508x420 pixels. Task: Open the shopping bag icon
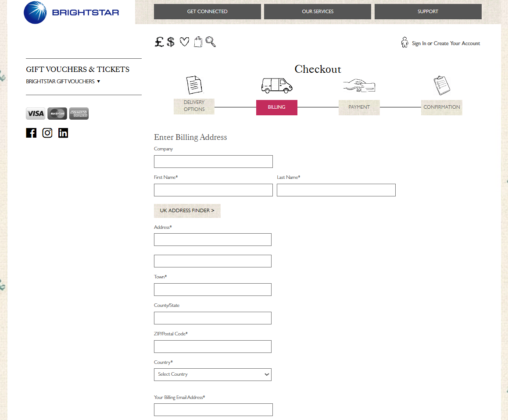[x=197, y=41]
